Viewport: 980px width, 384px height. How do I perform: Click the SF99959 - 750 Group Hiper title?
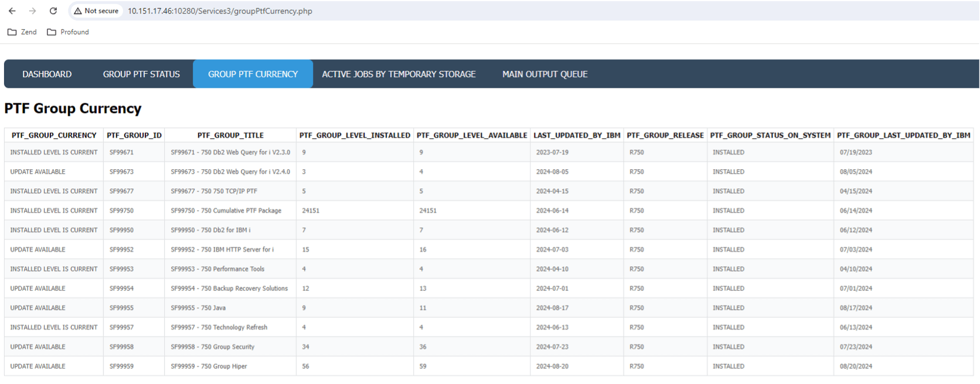(209, 366)
